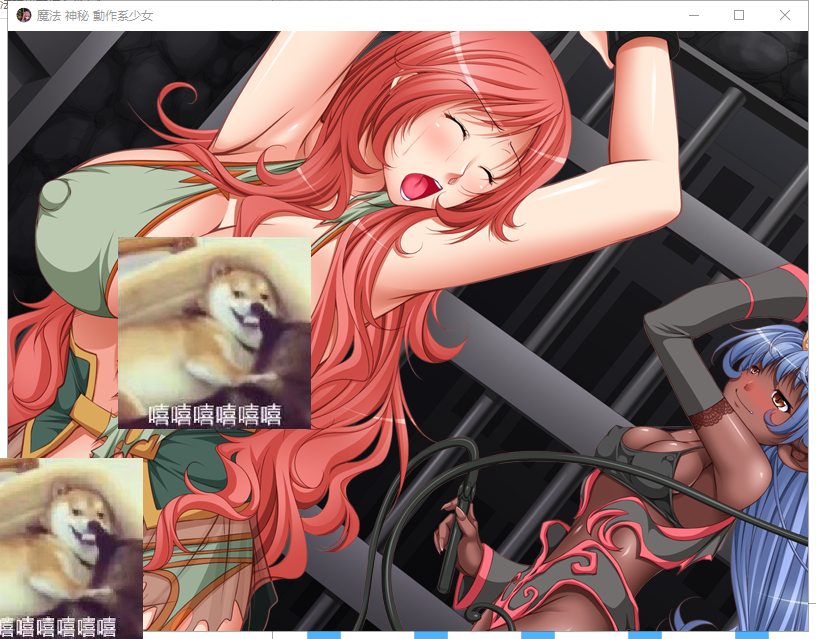The height and width of the screenshot is (639, 816).
Task: Minimize the 魔法 神秘 動作系少女 window
Action: (x=694, y=16)
